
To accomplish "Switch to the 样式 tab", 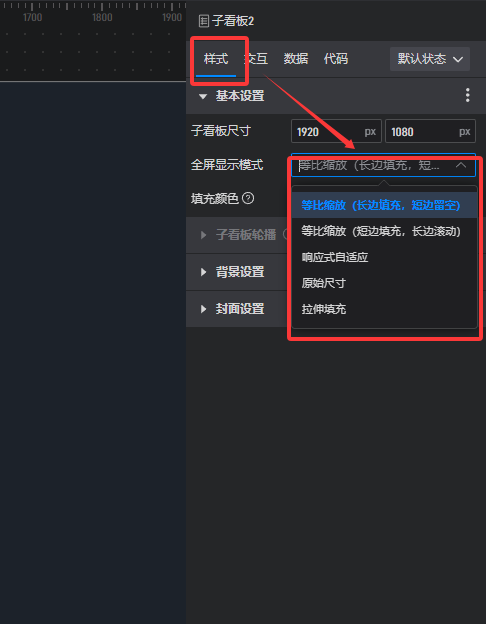I will pyautogui.click(x=216, y=59).
